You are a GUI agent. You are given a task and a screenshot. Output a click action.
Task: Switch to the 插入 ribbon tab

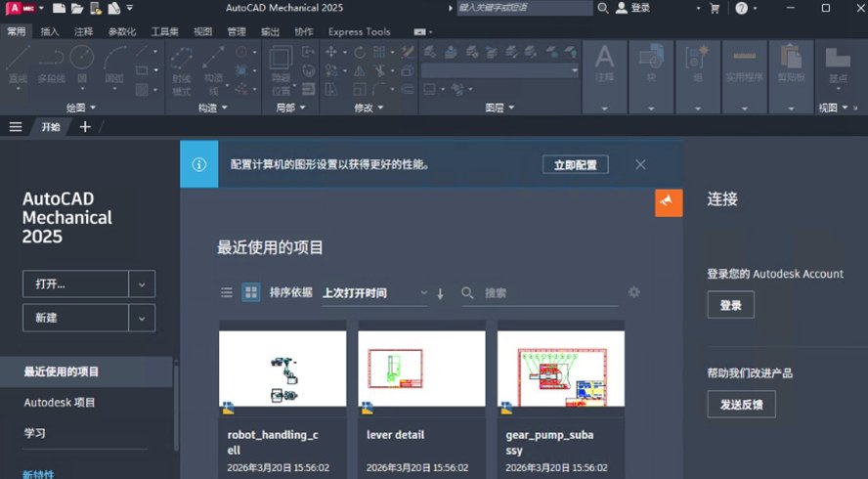coord(49,31)
